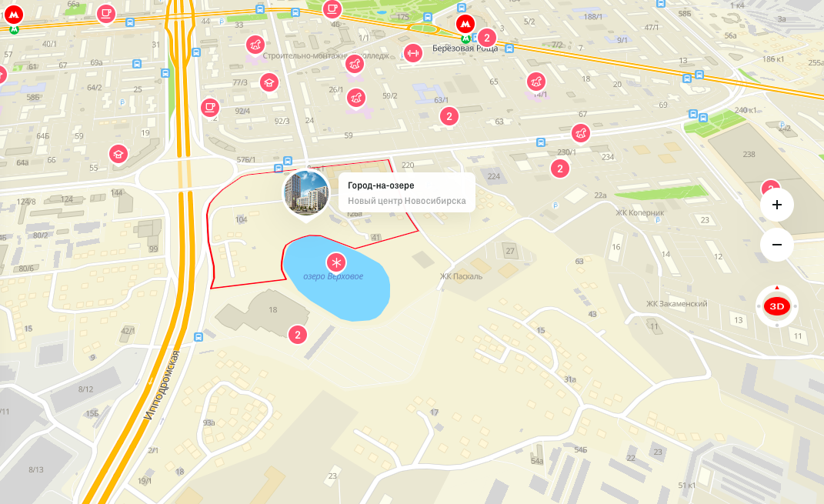824x504 pixels.
Task: Click the Город-на-озере title in popup
Action: tap(381, 185)
